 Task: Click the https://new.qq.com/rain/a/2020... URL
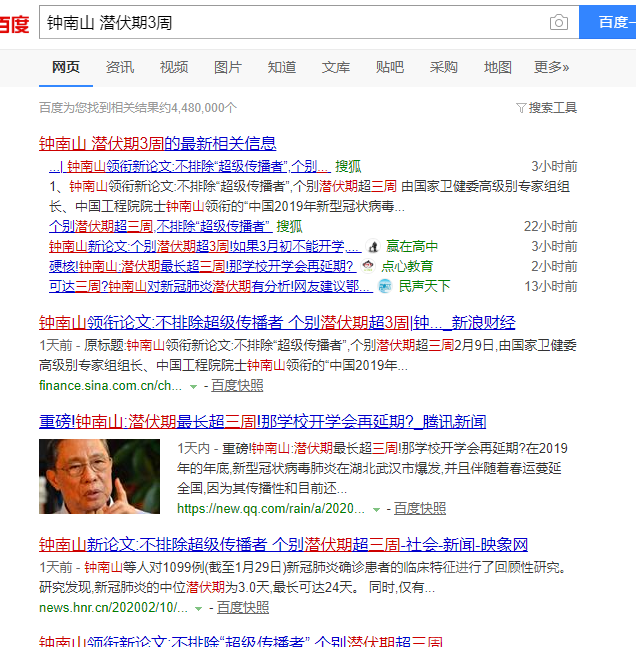pyautogui.click(x=271, y=509)
